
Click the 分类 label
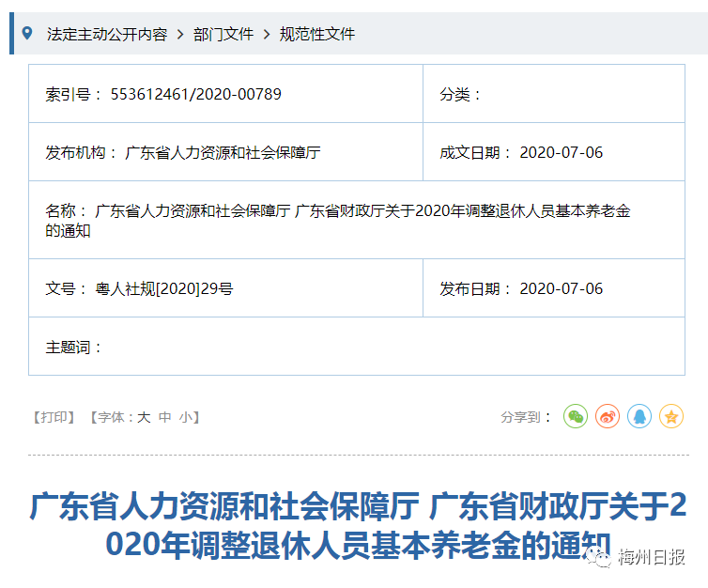pyautogui.click(x=460, y=94)
